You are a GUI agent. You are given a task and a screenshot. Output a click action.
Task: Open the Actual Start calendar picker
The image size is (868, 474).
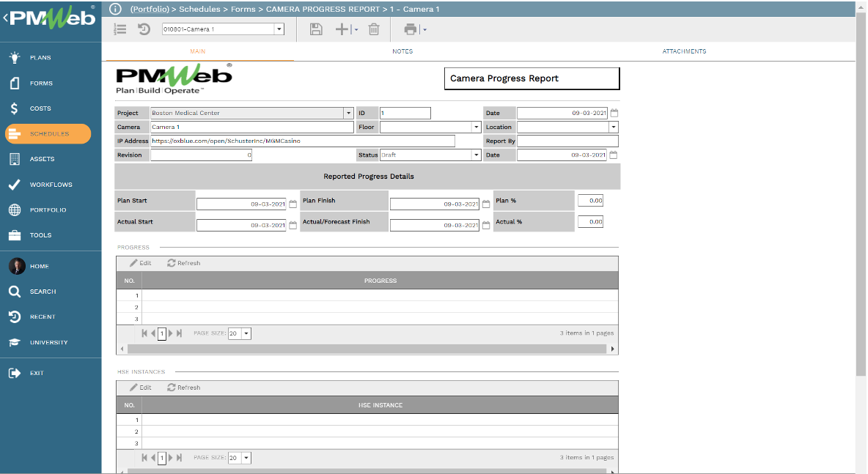tap(293, 225)
